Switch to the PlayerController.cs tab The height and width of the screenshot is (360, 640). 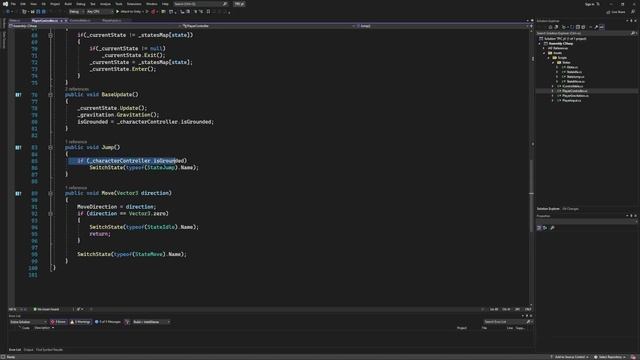click(44, 20)
